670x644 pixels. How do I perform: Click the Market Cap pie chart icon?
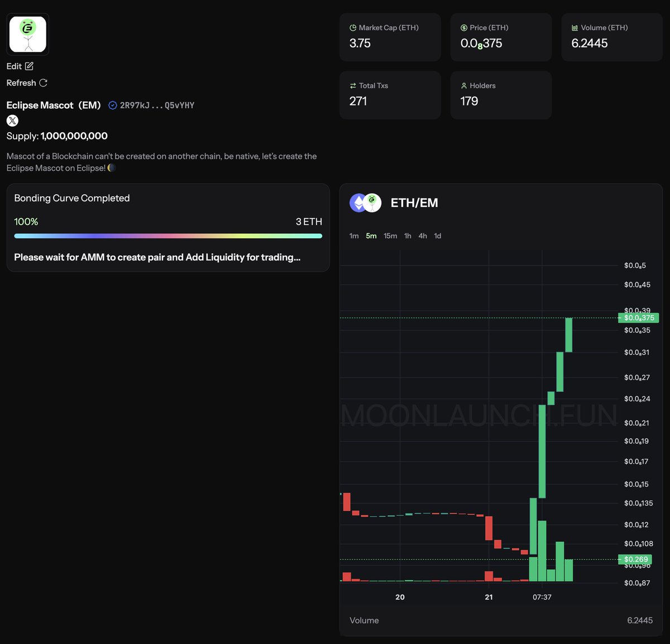click(353, 27)
